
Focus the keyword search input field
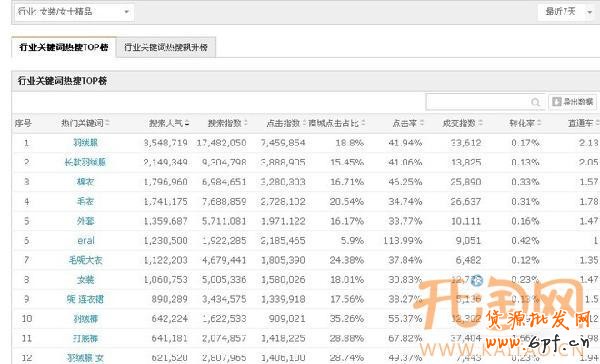(x=479, y=102)
